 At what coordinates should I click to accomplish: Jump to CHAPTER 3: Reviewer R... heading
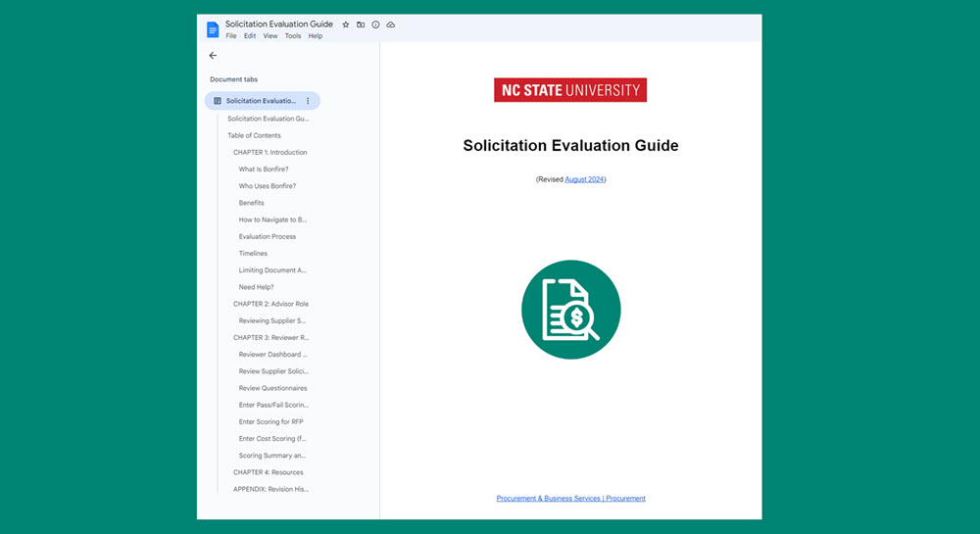270,338
